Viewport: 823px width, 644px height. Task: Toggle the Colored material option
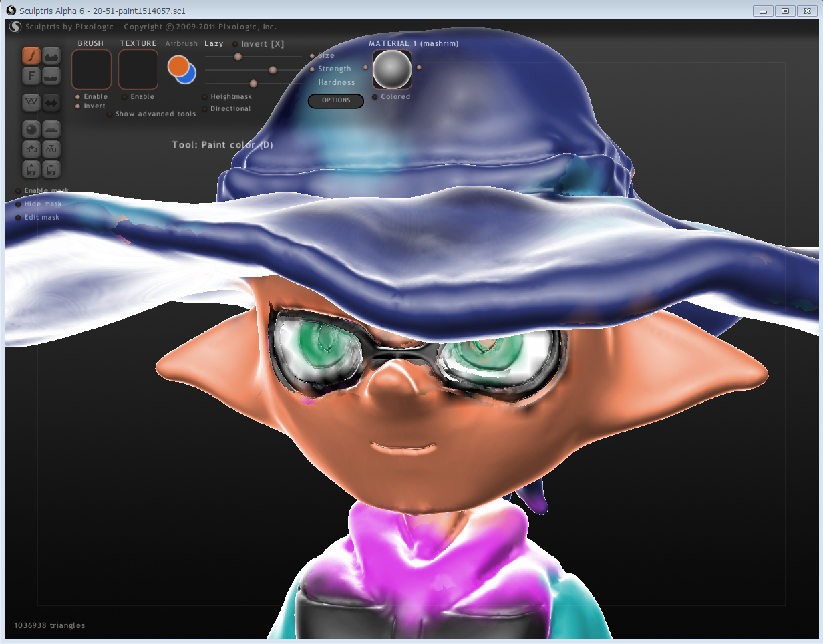[391, 97]
